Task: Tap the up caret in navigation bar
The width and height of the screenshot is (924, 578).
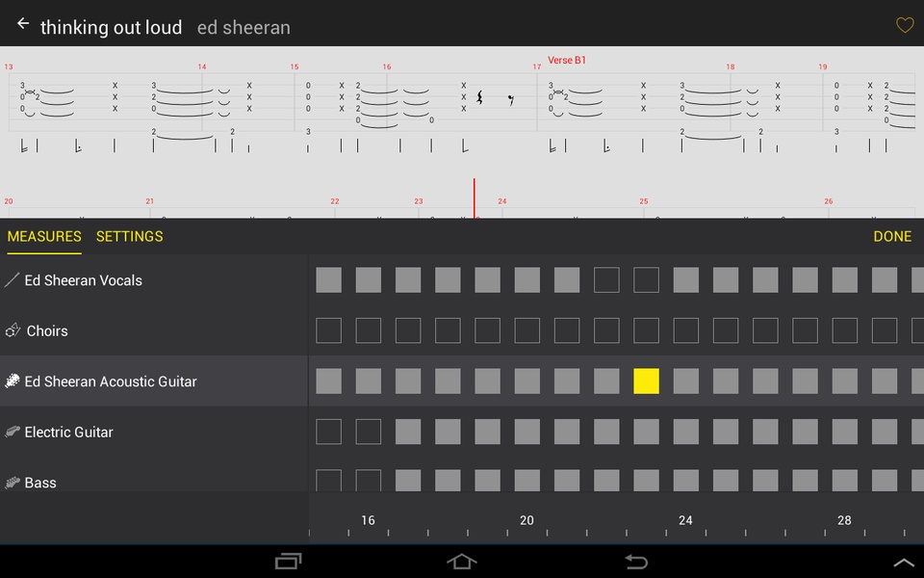Action: click(904, 563)
